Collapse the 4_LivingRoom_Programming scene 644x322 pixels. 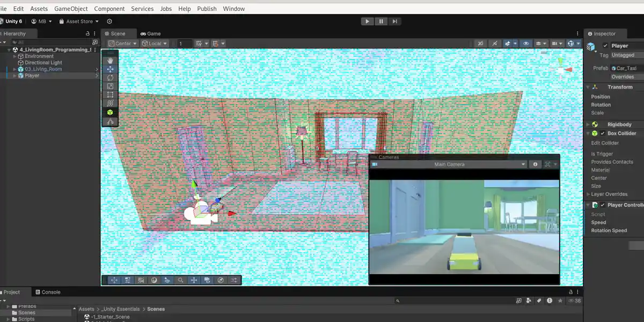(x=9, y=50)
